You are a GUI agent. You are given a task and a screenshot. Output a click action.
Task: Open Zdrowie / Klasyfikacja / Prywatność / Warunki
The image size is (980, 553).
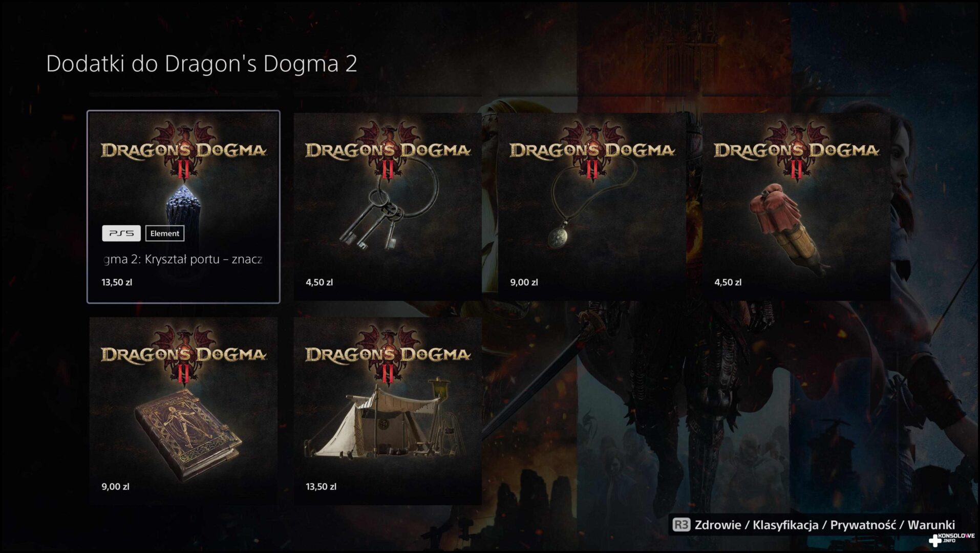pyautogui.click(x=825, y=525)
